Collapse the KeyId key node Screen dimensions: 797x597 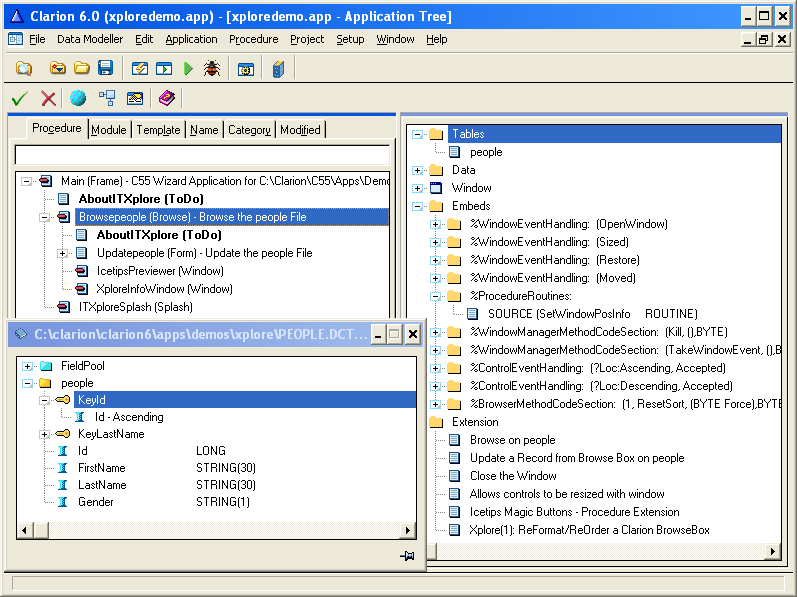tap(44, 400)
